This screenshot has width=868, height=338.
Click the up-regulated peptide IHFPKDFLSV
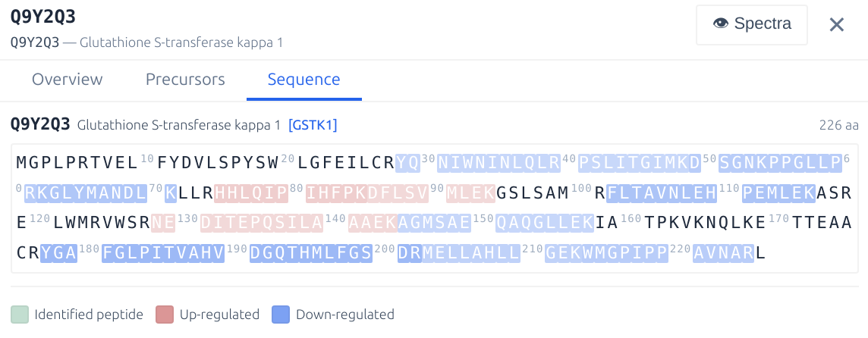(x=367, y=192)
